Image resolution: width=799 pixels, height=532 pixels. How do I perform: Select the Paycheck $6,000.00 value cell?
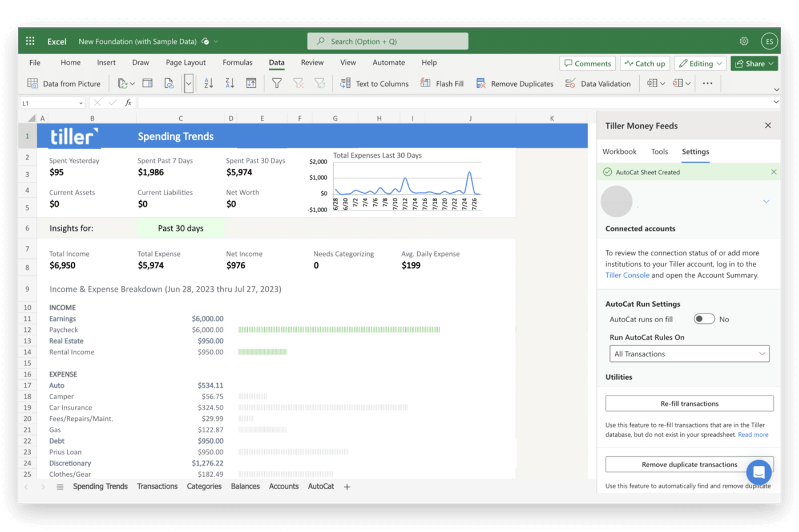pyautogui.click(x=208, y=330)
